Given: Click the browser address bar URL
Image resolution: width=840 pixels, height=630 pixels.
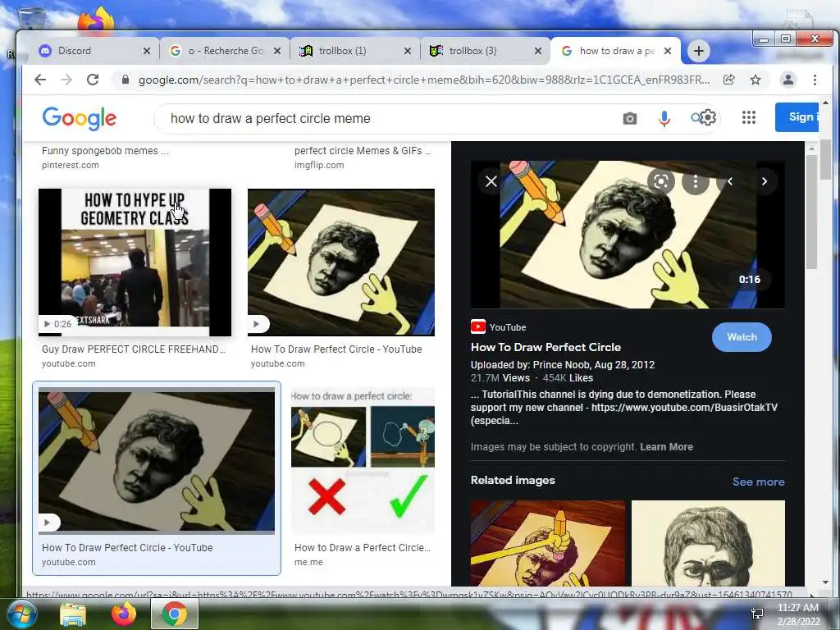Looking at the screenshot, I should click(x=423, y=80).
